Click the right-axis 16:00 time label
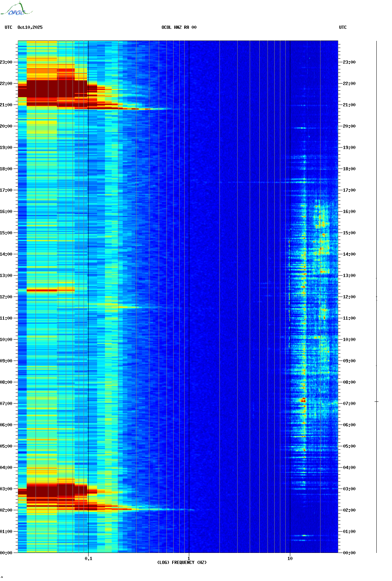 pos(349,212)
